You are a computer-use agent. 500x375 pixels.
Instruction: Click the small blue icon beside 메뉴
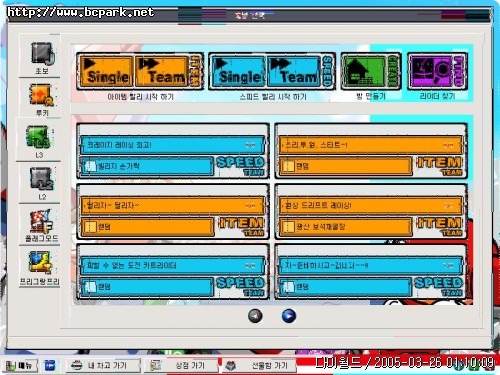50,366
